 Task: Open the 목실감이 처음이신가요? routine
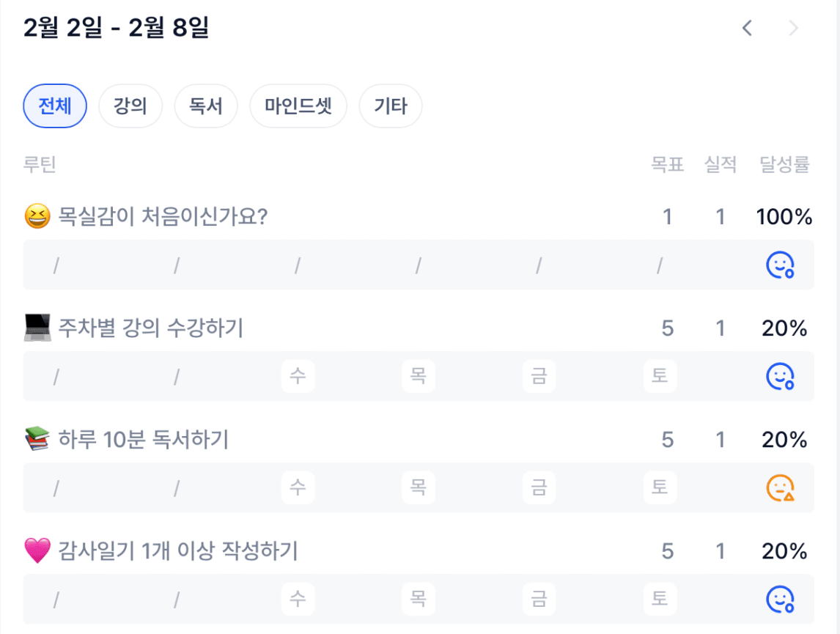pos(162,217)
